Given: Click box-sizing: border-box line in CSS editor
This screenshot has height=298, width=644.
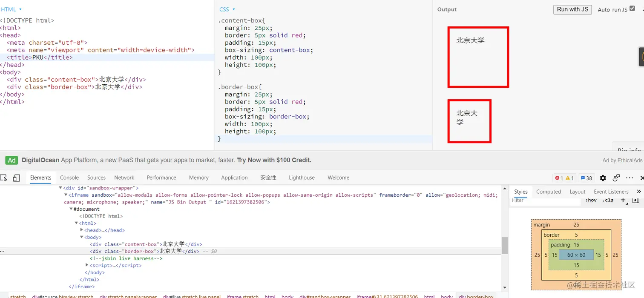Looking at the screenshot, I should (267, 117).
